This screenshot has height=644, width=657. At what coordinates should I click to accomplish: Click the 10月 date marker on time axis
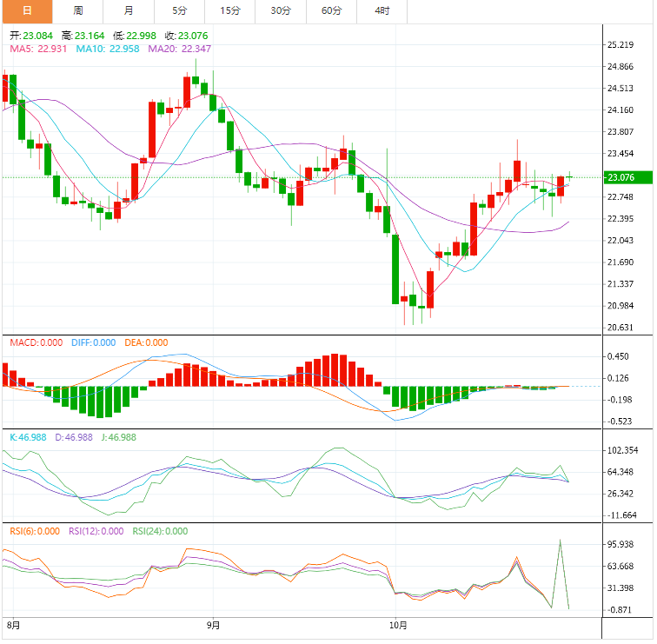397,624
